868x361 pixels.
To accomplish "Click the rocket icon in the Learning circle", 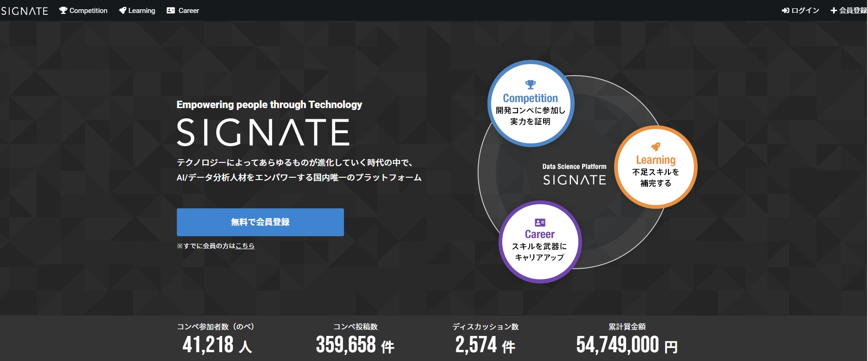I will click(655, 147).
